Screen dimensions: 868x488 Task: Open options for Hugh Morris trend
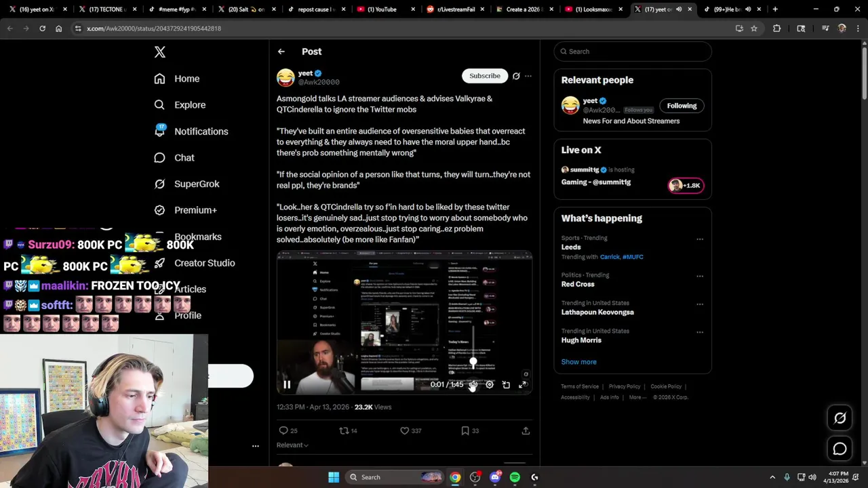[700, 332]
